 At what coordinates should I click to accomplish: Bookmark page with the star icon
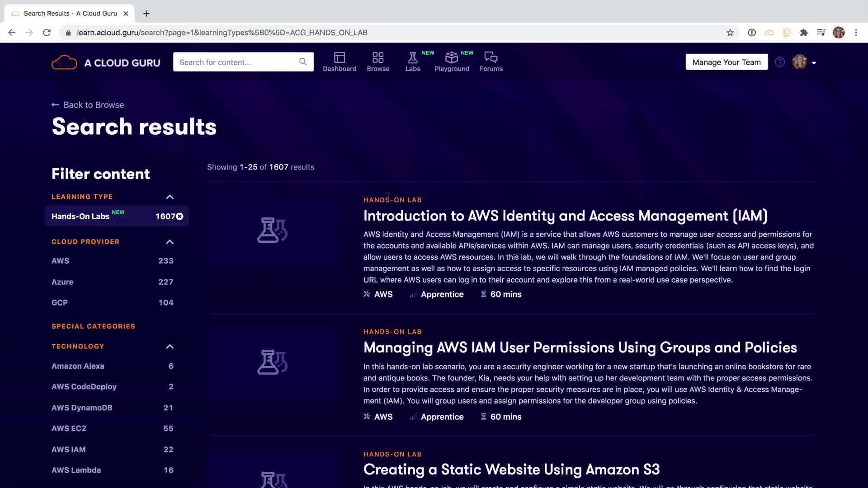click(x=730, y=33)
